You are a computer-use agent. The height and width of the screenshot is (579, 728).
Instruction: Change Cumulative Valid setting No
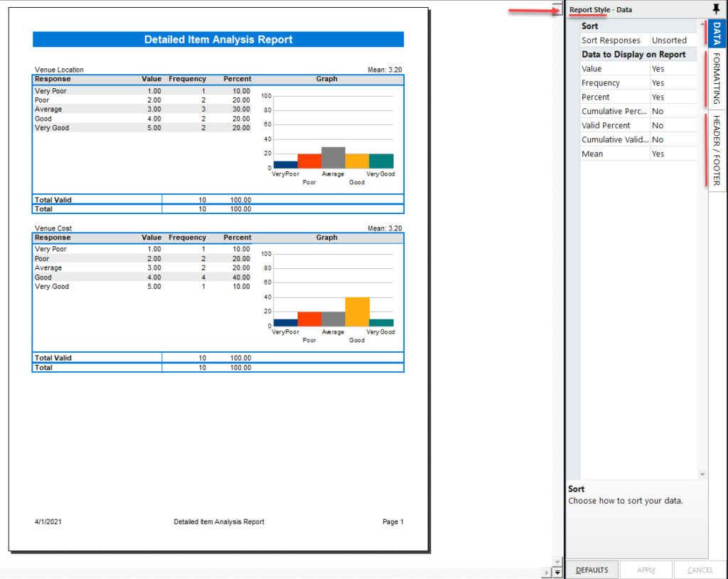point(673,140)
